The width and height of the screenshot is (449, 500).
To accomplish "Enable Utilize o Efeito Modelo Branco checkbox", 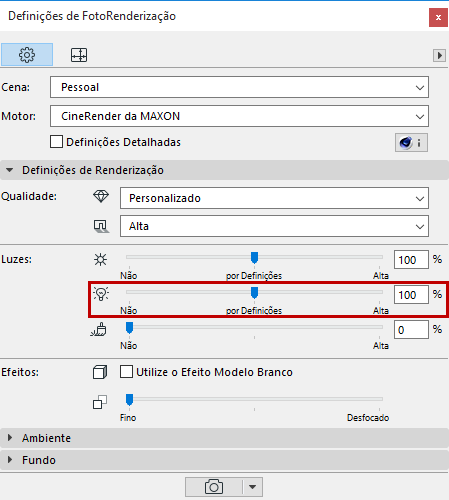I will coord(127,372).
